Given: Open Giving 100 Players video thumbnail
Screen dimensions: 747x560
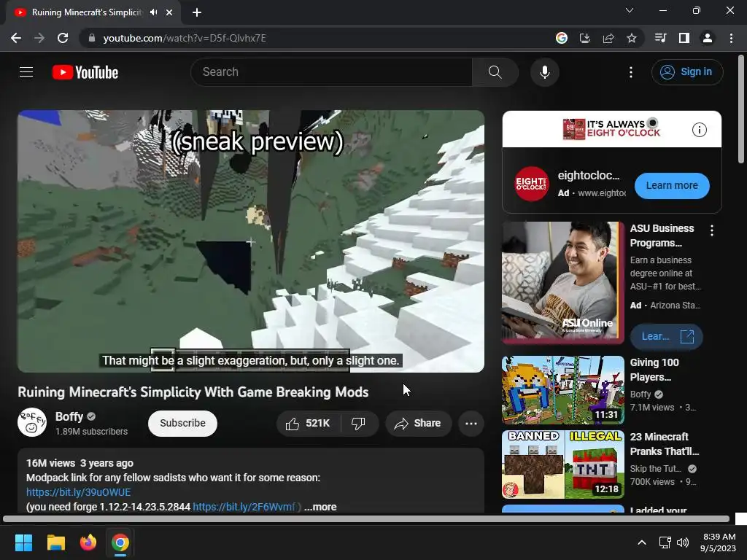Looking at the screenshot, I should click(x=562, y=390).
